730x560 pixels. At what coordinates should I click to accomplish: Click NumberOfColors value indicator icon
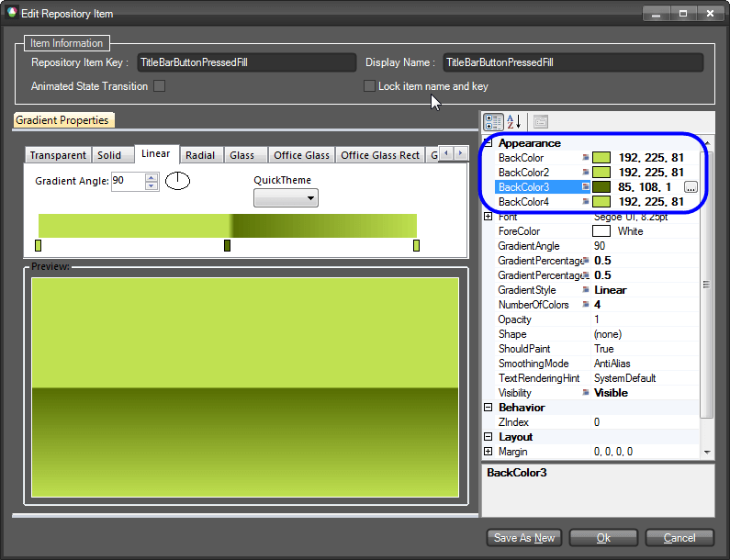tap(585, 305)
